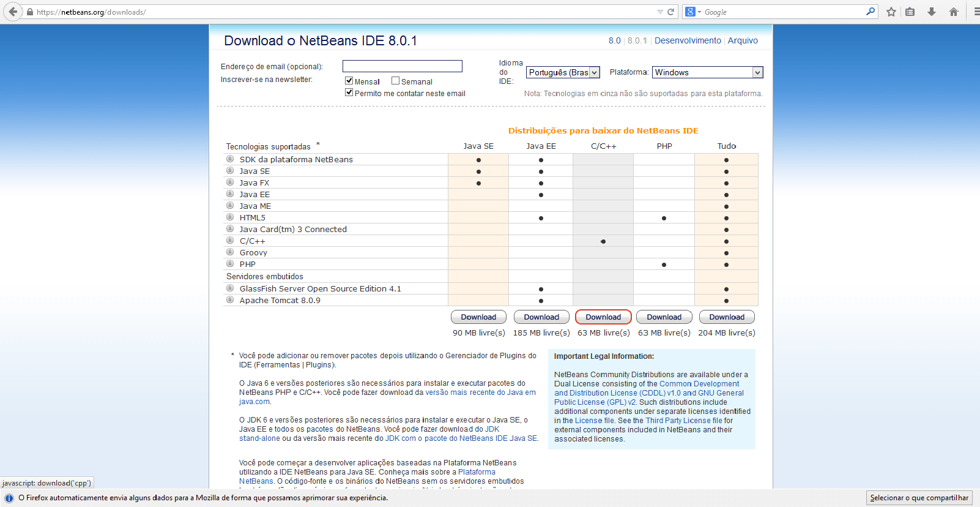
Task: Reload the page with the refresh icon
Action: (x=670, y=12)
